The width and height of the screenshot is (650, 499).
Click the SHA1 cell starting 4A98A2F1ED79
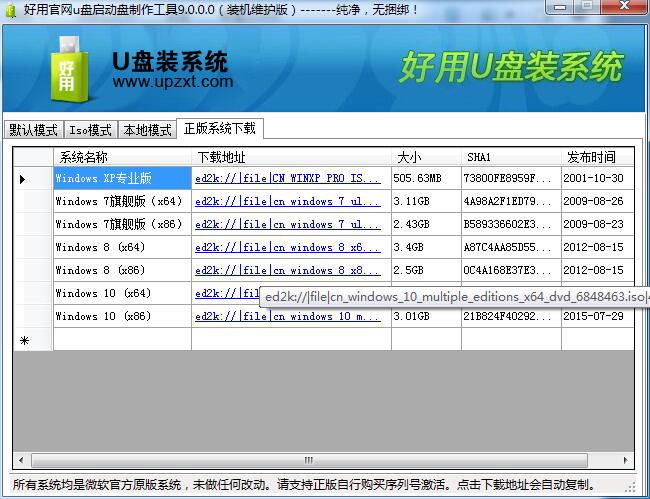[x=511, y=201]
